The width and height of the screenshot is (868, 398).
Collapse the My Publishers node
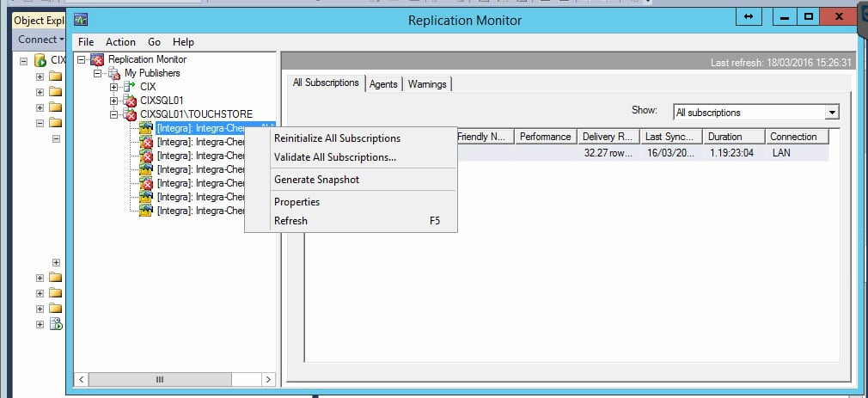(98, 73)
